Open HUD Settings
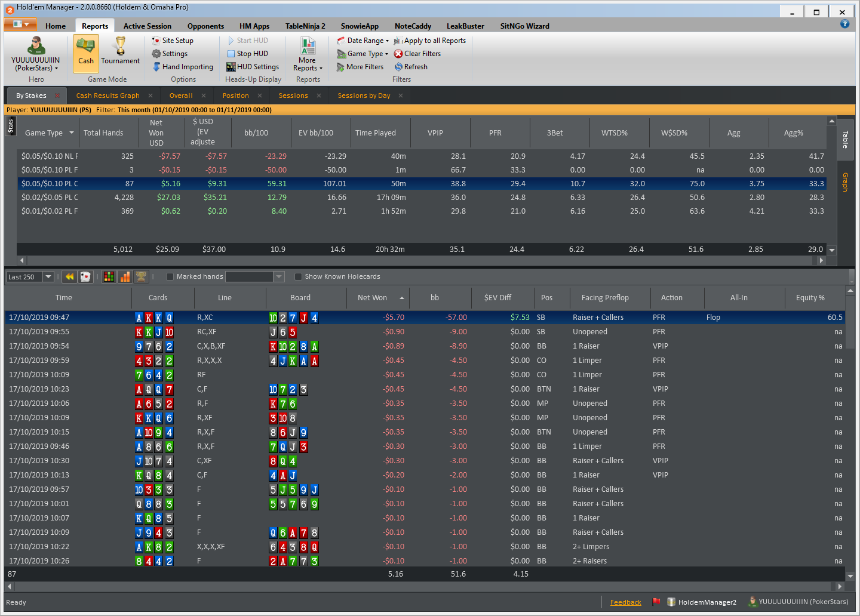This screenshot has height=616, width=860. (253, 67)
